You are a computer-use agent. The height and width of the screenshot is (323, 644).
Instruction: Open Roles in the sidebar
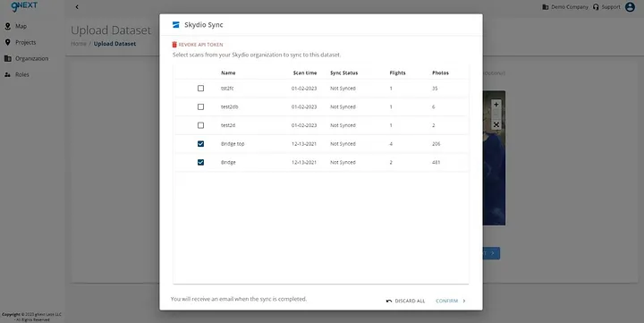click(22, 74)
